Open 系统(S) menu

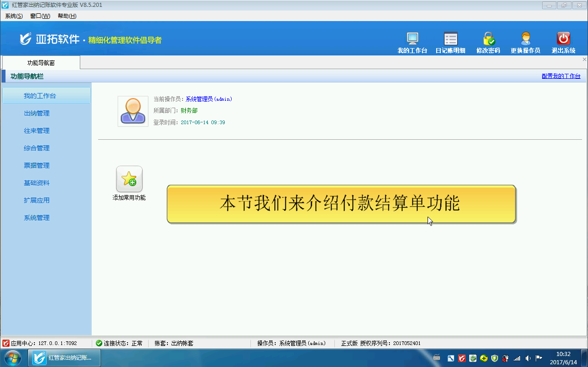click(14, 16)
